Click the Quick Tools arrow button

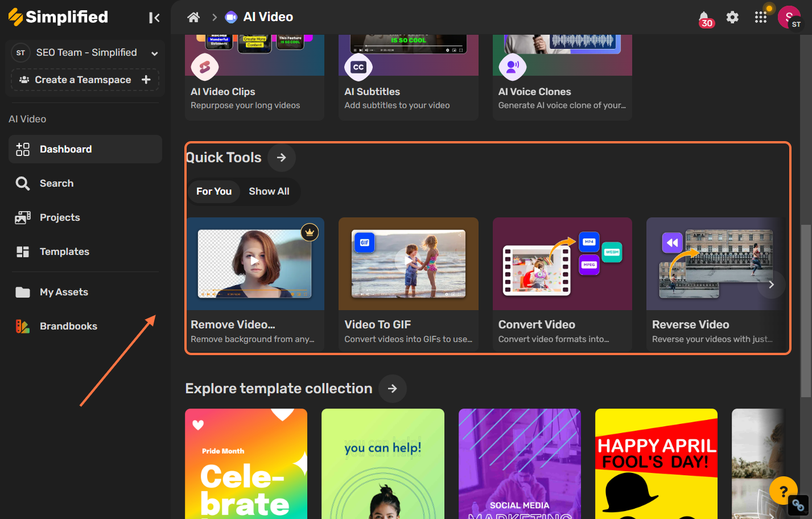(282, 158)
